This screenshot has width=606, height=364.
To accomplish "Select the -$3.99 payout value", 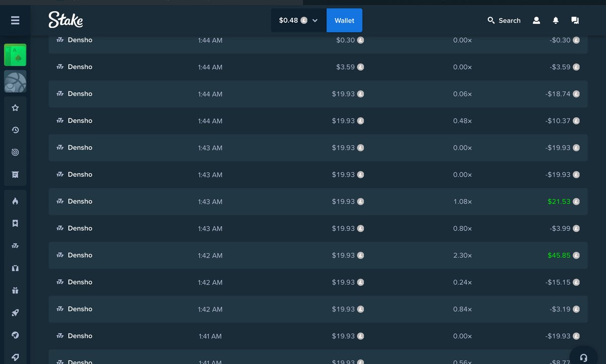I will [560, 228].
